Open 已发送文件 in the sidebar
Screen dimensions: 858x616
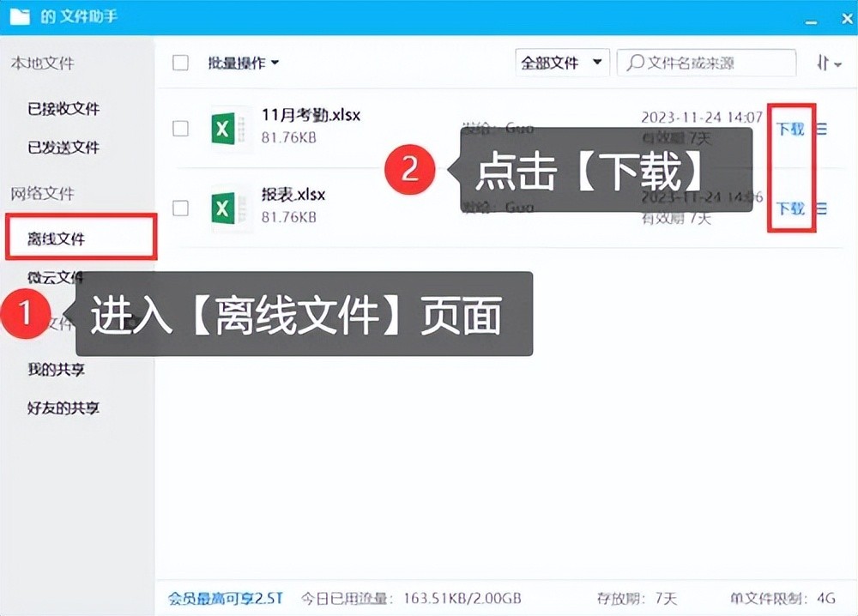(x=63, y=148)
